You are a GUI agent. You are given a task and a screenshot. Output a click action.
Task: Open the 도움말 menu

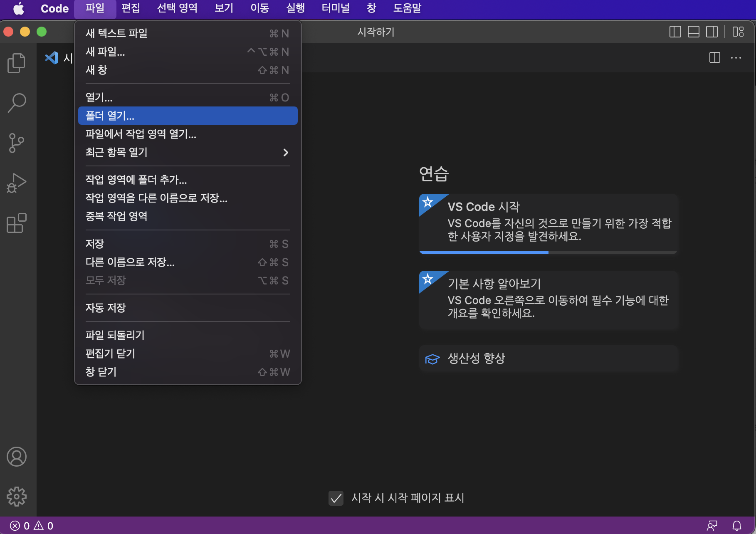pos(407,8)
